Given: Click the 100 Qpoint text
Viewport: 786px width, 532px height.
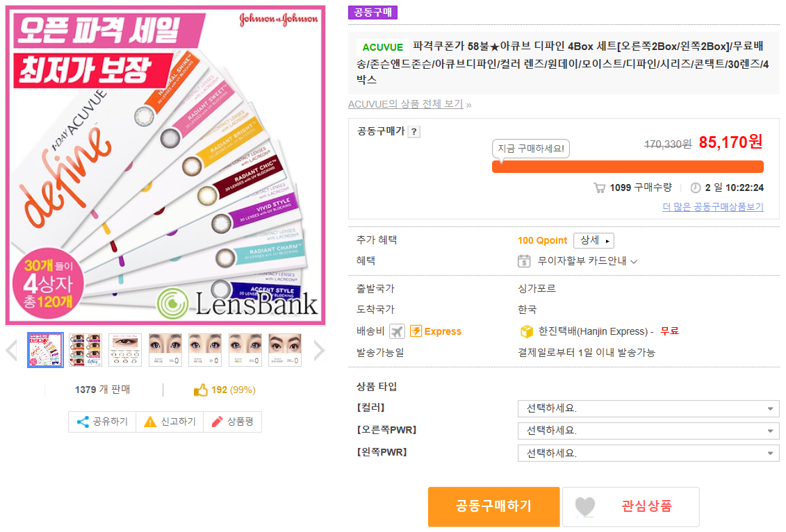Looking at the screenshot, I should [542, 240].
